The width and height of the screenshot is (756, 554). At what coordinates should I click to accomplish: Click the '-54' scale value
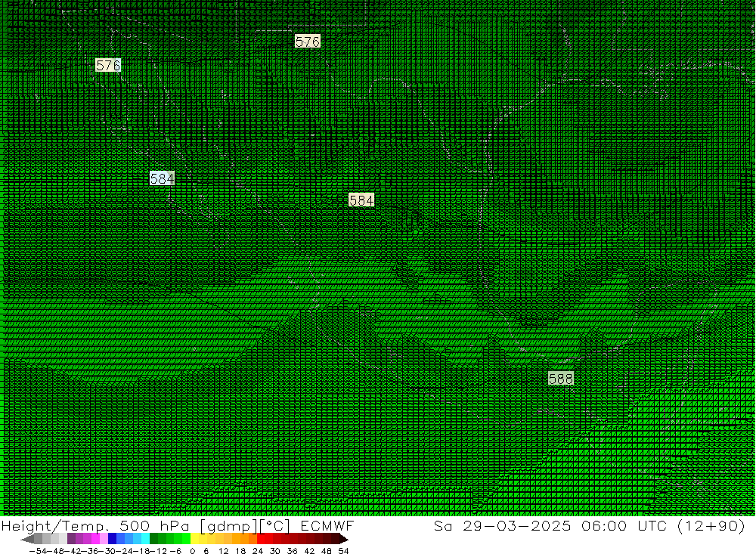(x=38, y=551)
